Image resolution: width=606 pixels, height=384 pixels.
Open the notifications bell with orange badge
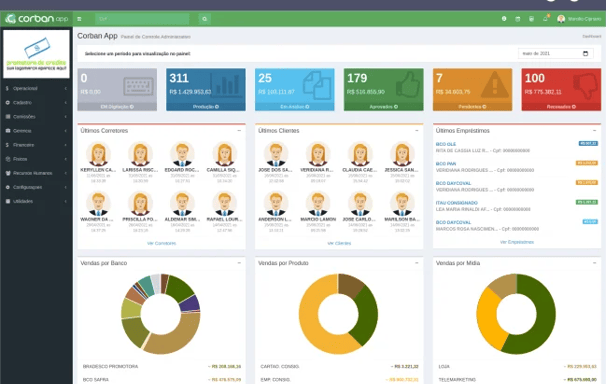[545, 19]
